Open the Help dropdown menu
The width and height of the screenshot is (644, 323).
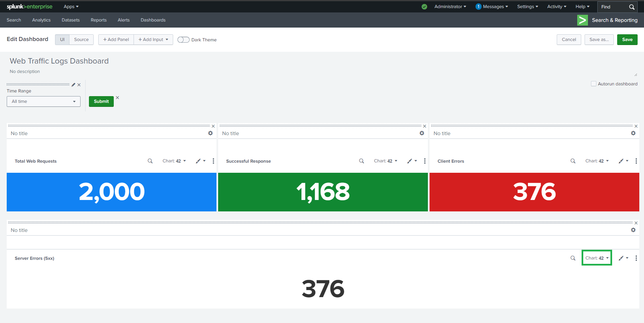(x=583, y=7)
